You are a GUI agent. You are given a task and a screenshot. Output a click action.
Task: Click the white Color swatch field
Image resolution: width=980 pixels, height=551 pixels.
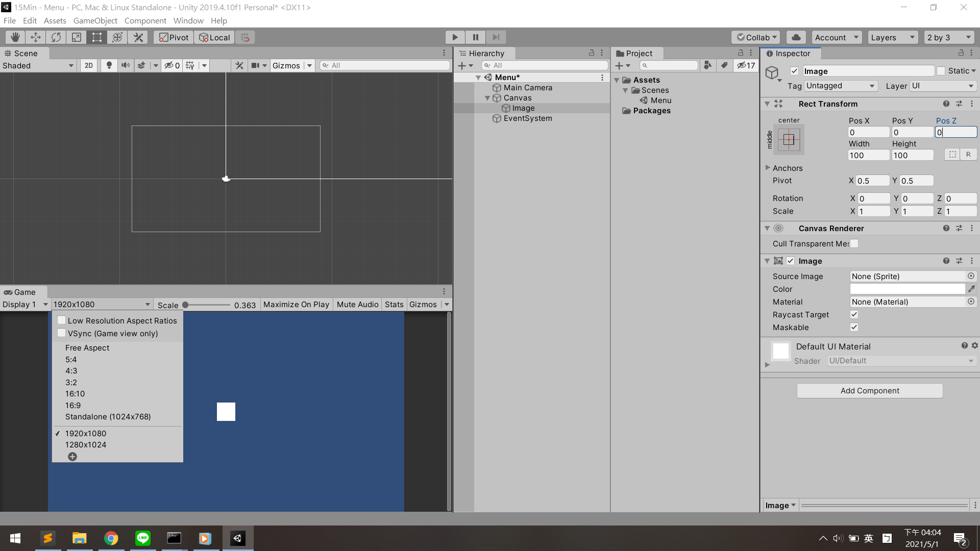(x=907, y=289)
